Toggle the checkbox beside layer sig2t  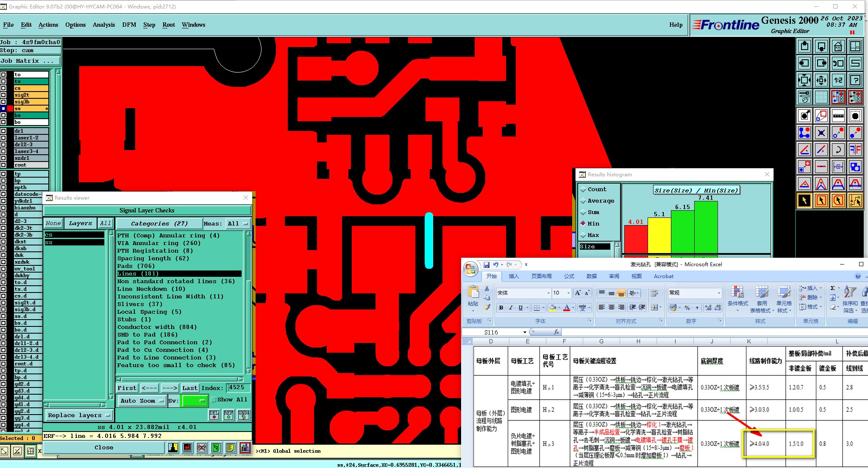coord(3,95)
